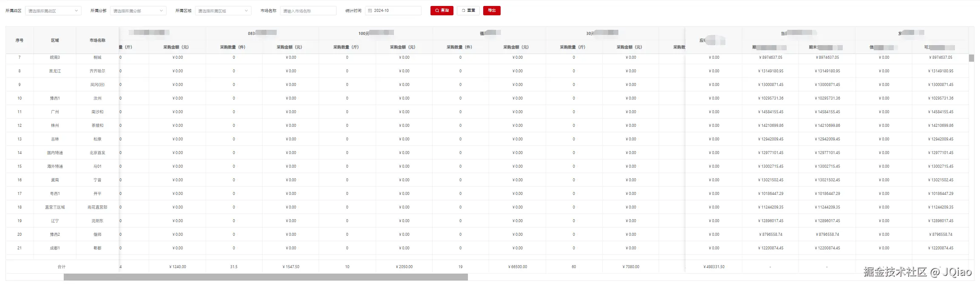Click the market name 松原
980x286 pixels.
tap(97, 139)
